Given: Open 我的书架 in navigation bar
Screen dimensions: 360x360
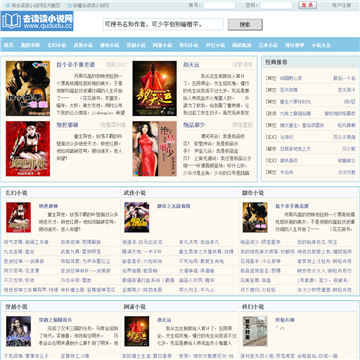Looking at the screenshot, I should [30, 45].
